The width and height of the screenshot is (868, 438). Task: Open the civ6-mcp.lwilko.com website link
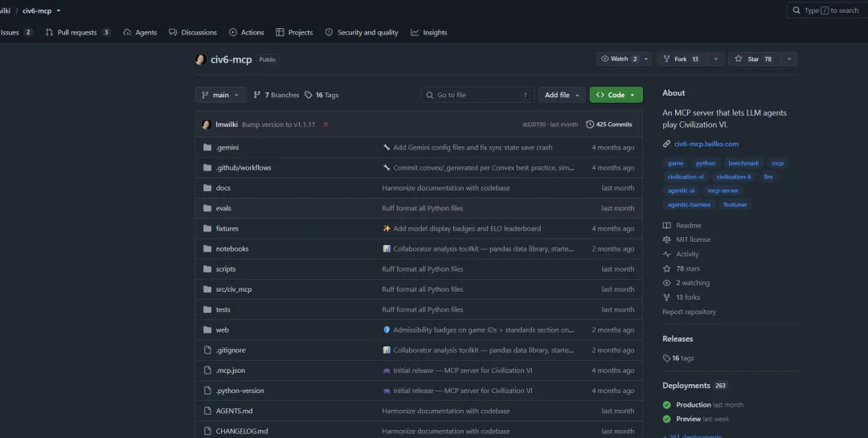[x=706, y=144]
